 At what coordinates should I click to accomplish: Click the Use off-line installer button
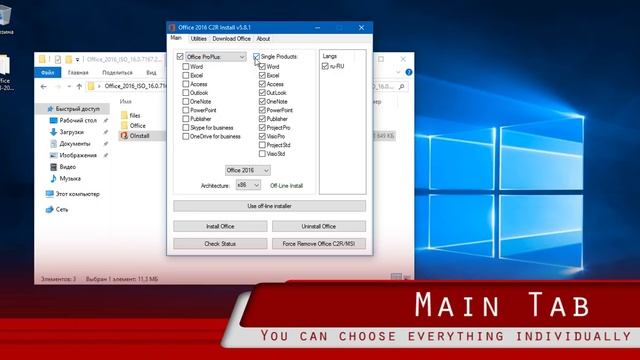269,206
